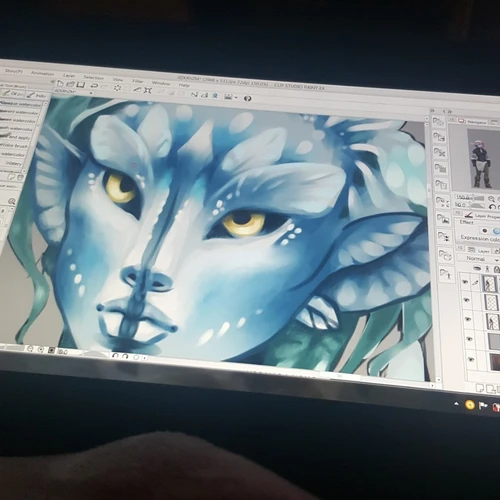Select the Navigator palette tab

[x=473, y=122]
